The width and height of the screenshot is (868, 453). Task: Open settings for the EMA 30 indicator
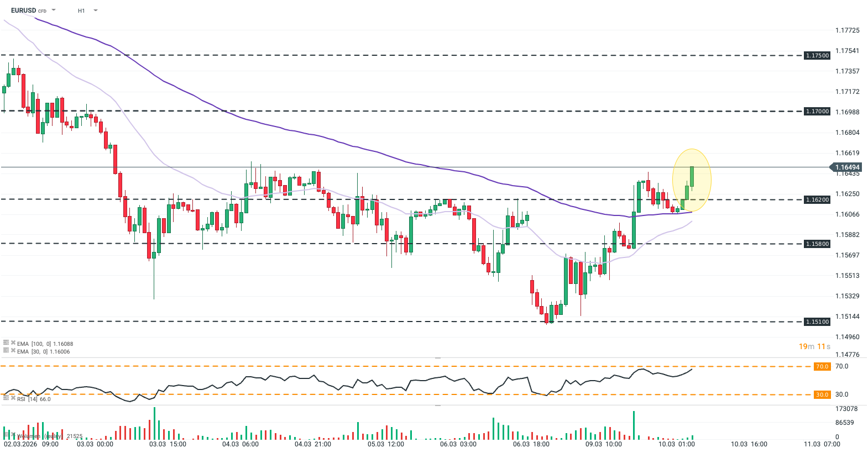(x=6, y=351)
